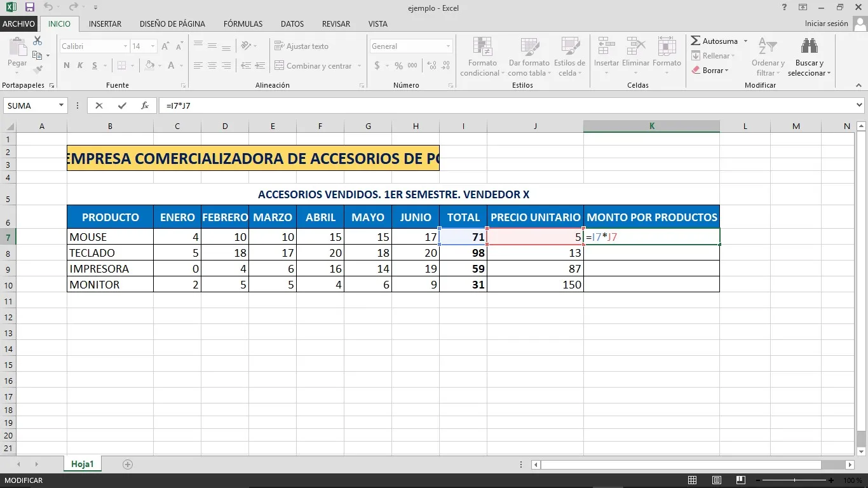
Task: Open Ordenar y filtrar menu
Action: [x=768, y=57]
